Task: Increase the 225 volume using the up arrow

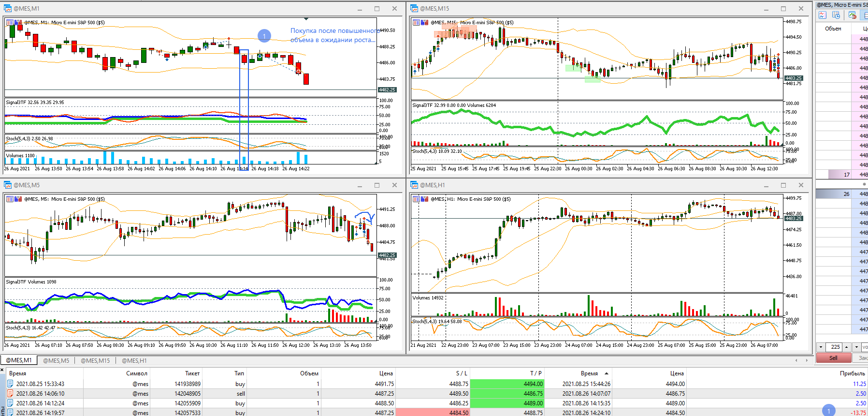Action: tap(846, 347)
